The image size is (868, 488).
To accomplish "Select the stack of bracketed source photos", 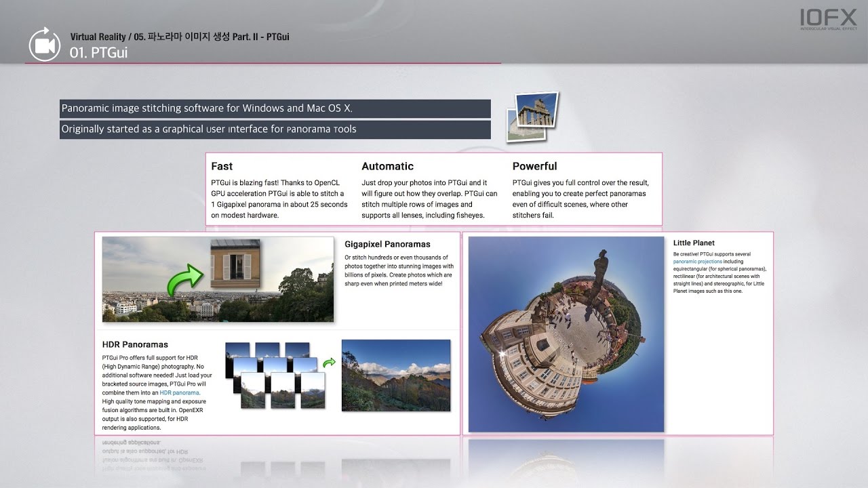I will click(275, 375).
